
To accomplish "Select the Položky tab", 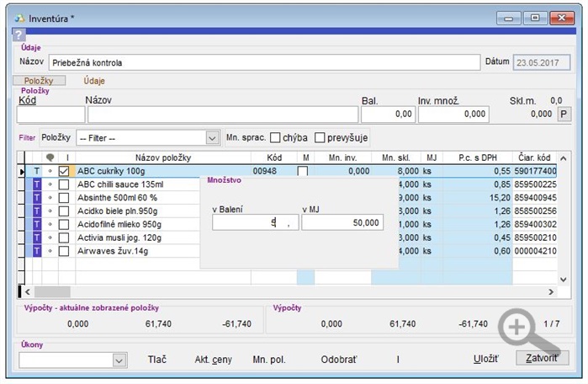I will point(39,81).
